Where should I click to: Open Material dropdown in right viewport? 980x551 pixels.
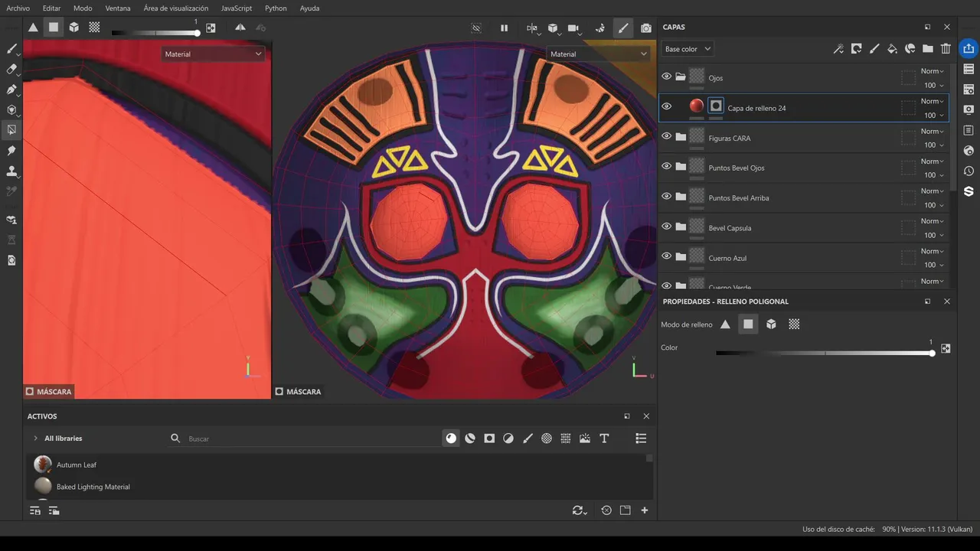(598, 54)
